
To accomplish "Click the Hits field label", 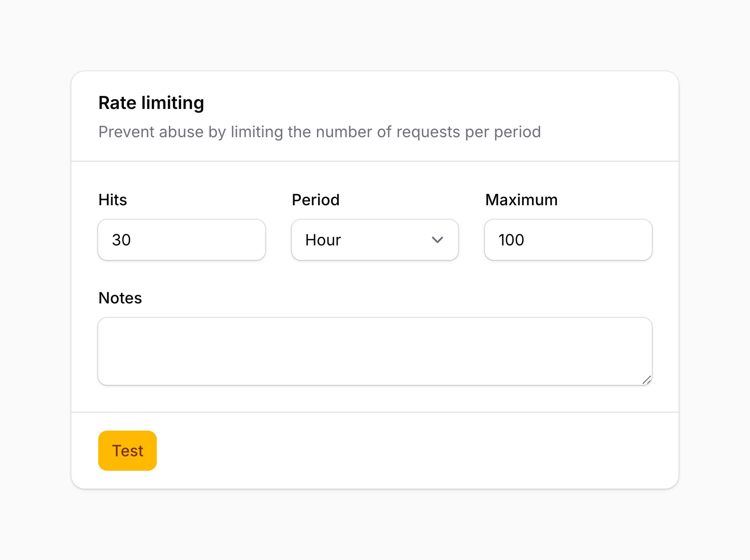I will point(113,200).
